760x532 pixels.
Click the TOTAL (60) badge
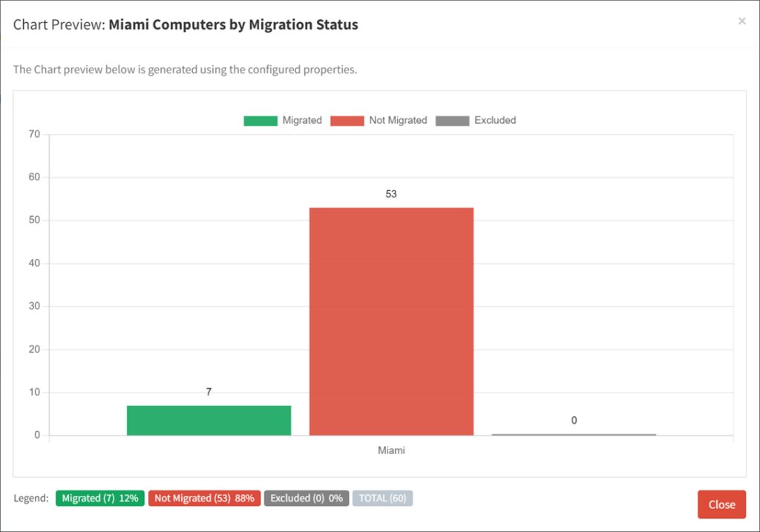click(x=383, y=498)
